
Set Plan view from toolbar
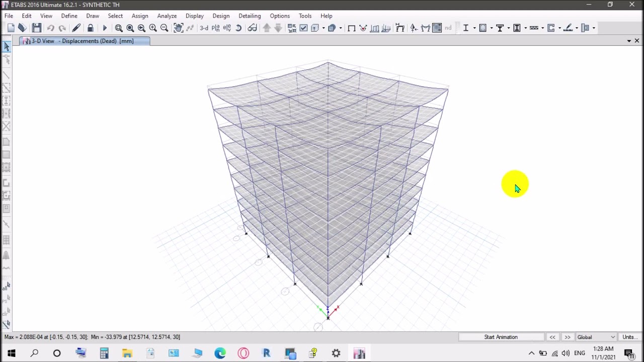click(x=215, y=28)
